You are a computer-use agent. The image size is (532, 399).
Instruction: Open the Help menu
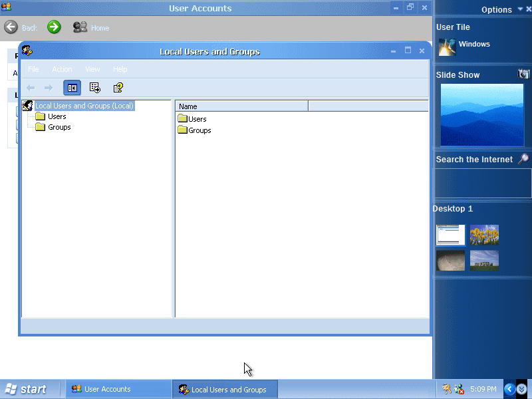tap(120, 69)
